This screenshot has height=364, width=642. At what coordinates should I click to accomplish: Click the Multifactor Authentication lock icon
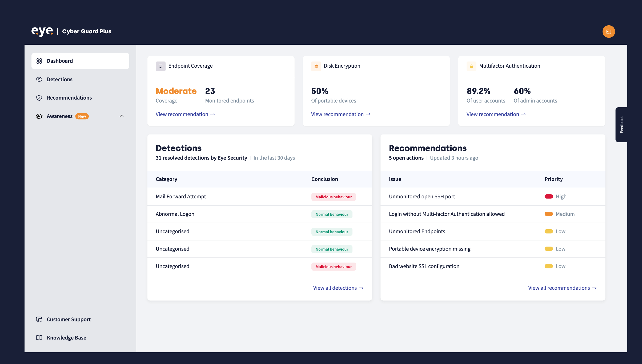(x=471, y=66)
